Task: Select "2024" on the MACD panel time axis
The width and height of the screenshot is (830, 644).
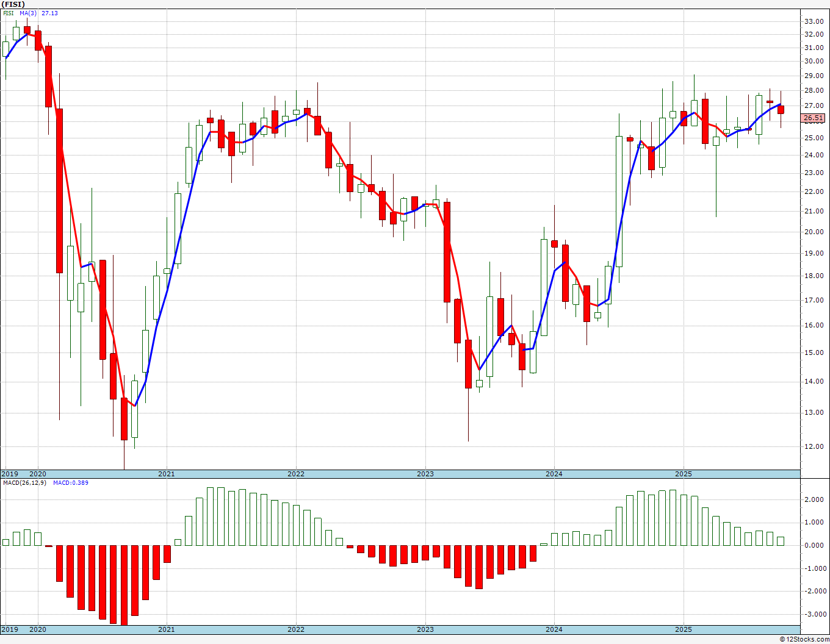Action: click(554, 629)
